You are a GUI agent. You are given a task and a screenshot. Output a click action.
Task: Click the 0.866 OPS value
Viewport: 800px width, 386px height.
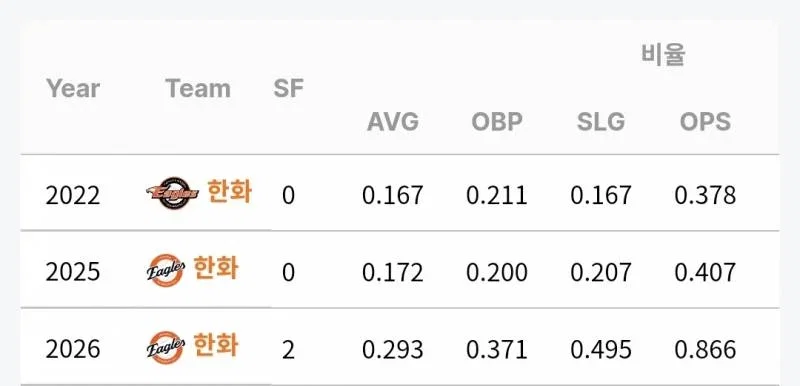(x=705, y=350)
